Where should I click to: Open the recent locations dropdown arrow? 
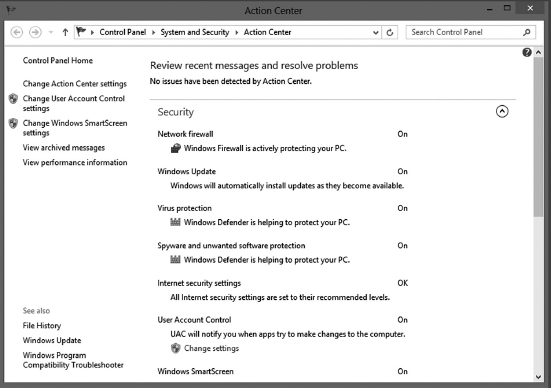51,32
